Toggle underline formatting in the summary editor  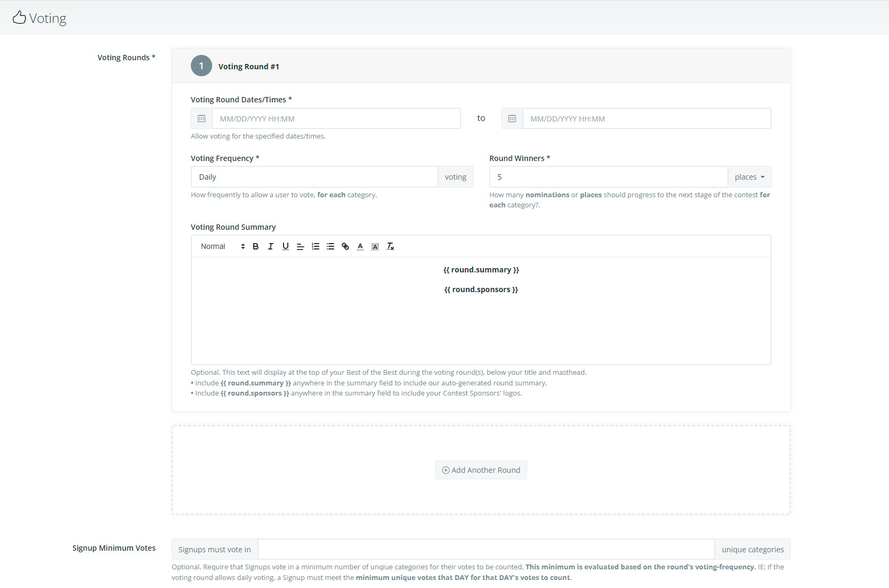click(286, 246)
